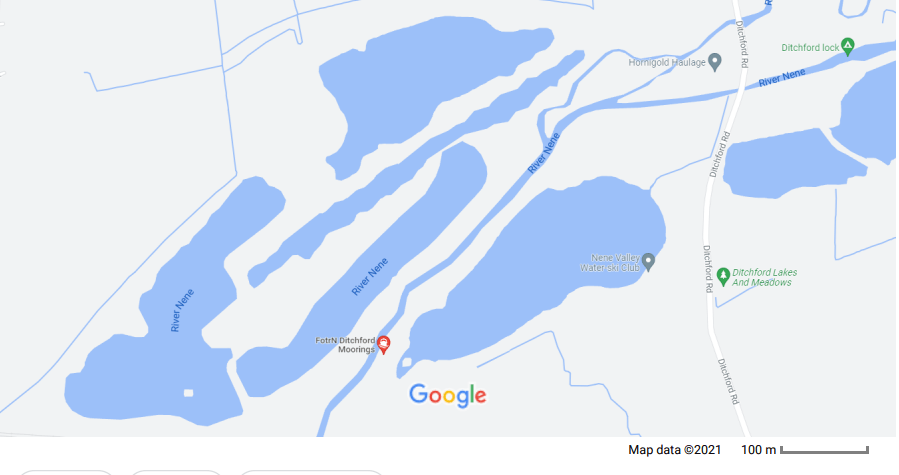Click River Nene label beside Ditchford lock
899x475 pixels.
pos(781,77)
